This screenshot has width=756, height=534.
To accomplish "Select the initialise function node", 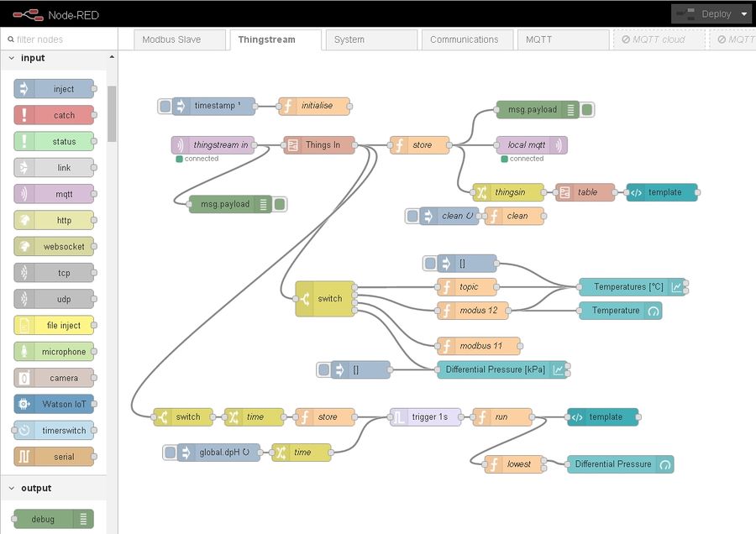I will [314, 106].
